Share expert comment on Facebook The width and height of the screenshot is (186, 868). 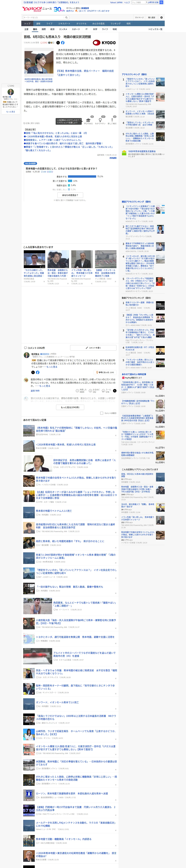pyautogui.click(x=38, y=372)
